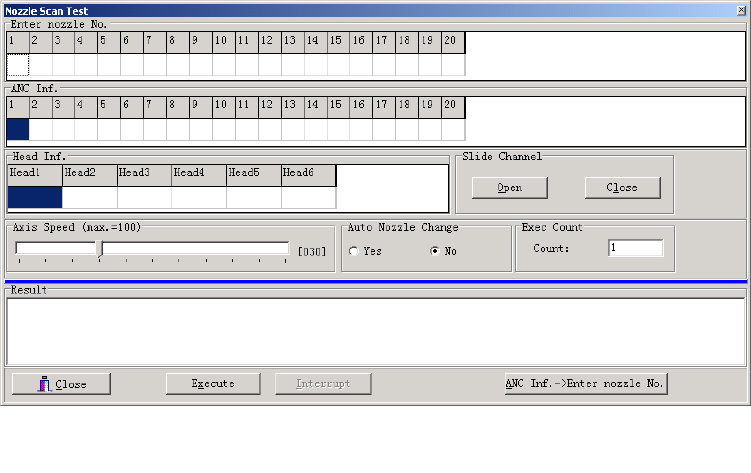Click the Axis Speed slider thumb
The image size is (751, 473).
tap(100, 249)
